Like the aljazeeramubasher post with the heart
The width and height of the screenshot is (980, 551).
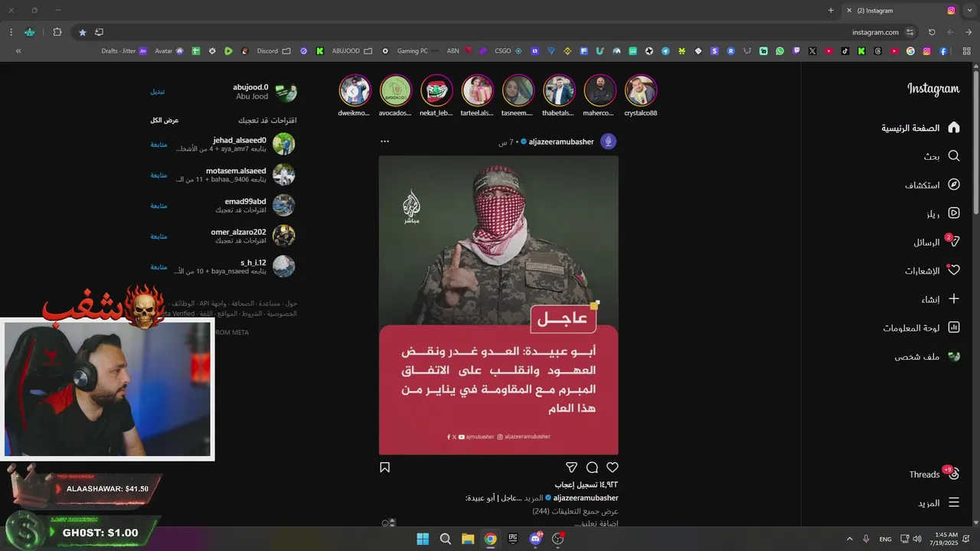(612, 467)
